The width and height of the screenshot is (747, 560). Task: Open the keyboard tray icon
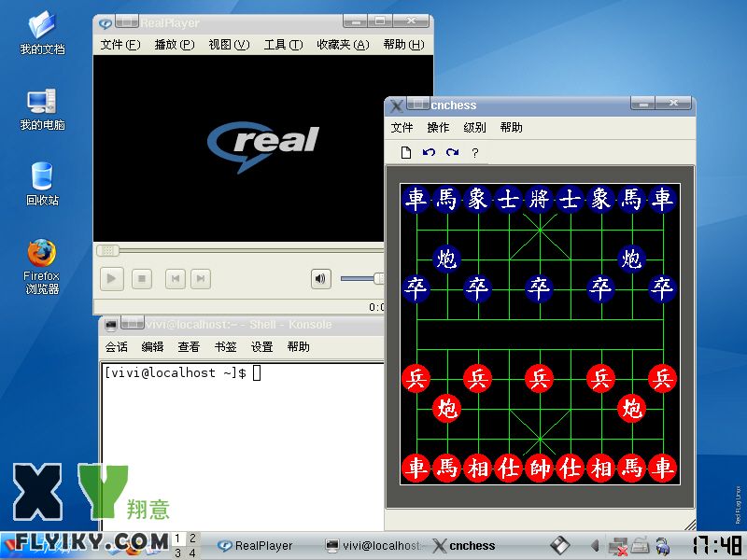tap(640, 546)
